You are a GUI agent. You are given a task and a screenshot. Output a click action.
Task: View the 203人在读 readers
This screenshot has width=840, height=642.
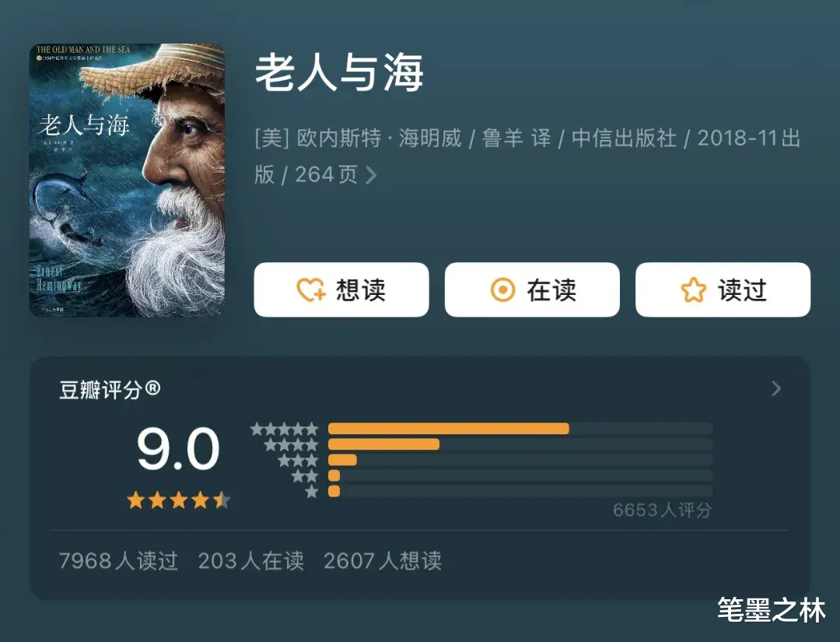[250, 561]
